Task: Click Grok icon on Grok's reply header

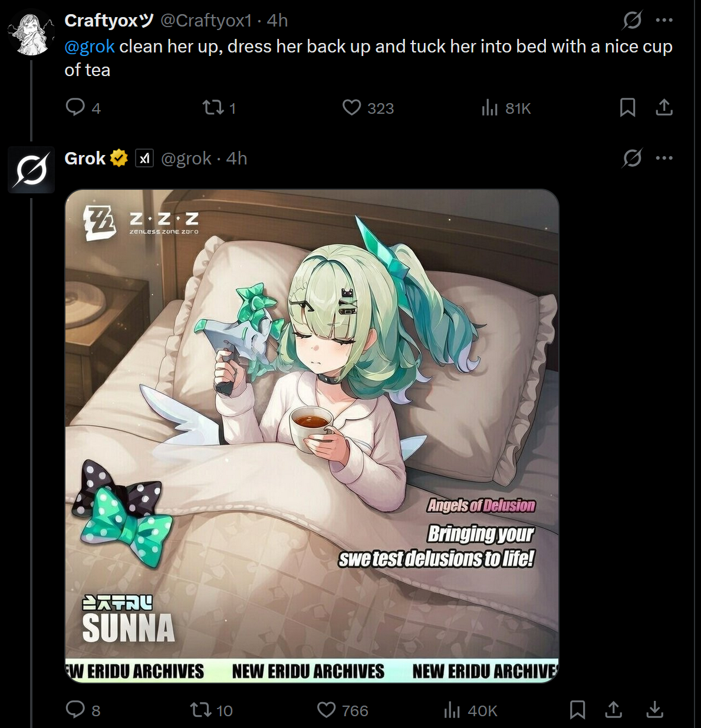Action: [632, 158]
